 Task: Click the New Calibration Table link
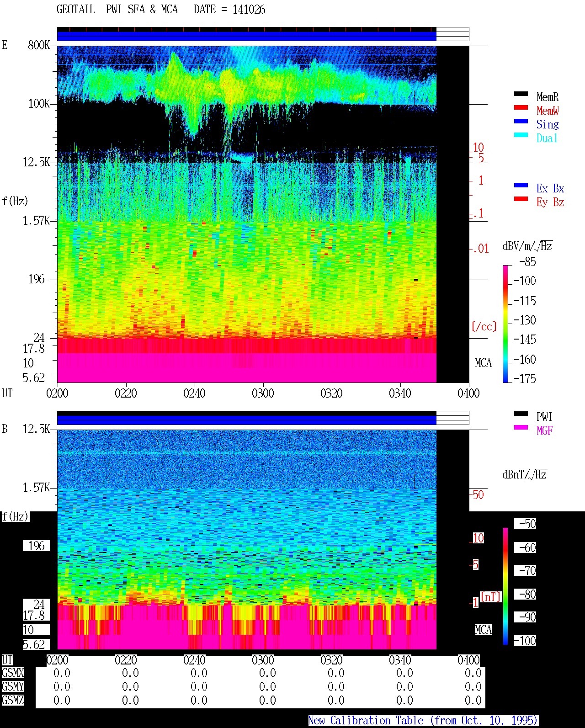coord(423,721)
